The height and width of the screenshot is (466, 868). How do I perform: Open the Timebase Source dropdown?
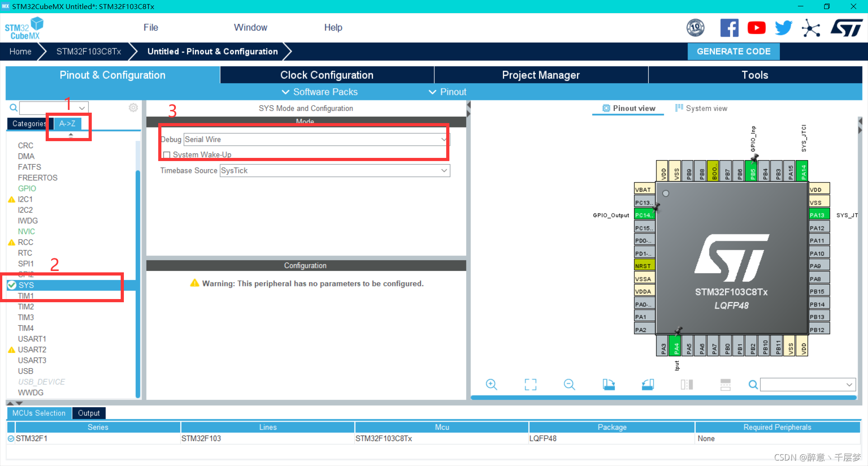[444, 171]
